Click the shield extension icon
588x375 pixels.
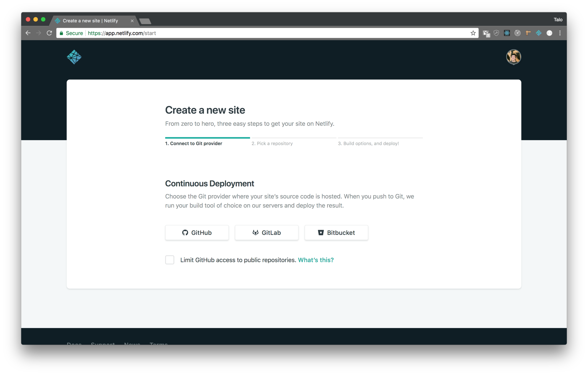click(496, 33)
